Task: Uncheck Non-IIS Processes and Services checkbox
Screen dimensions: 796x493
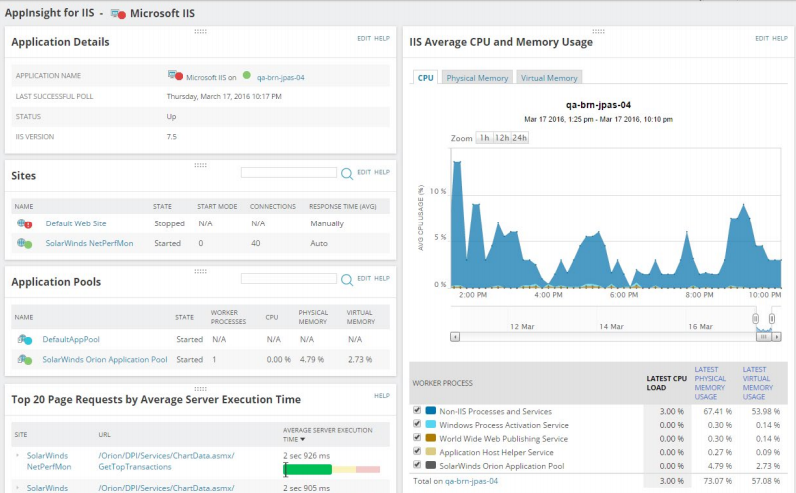Action: (417, 410)
